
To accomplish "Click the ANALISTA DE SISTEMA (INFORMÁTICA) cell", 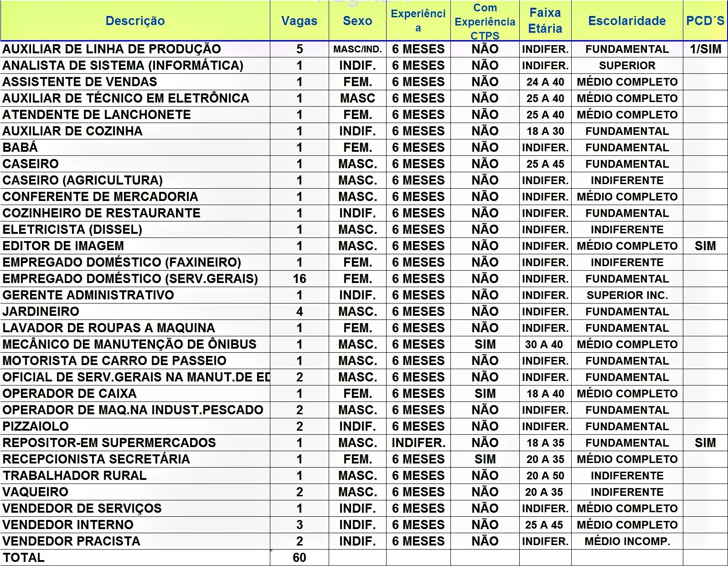I will coord(123,66).
